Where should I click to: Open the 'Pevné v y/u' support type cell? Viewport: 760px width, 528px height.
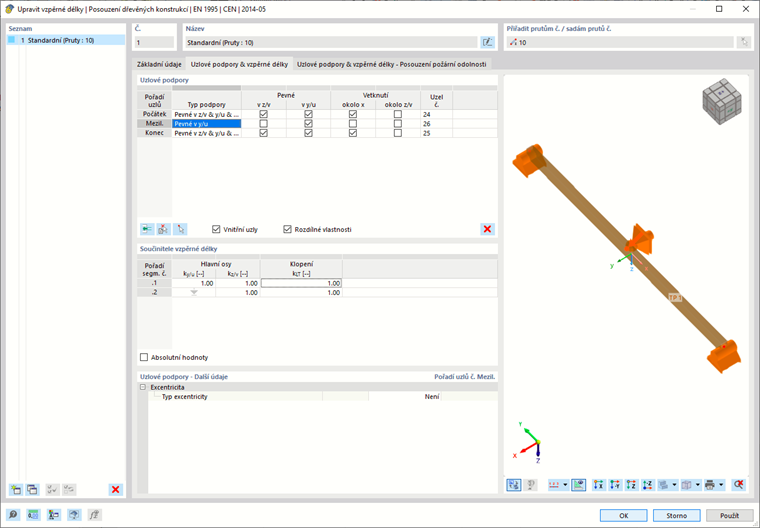click(207, 124)
